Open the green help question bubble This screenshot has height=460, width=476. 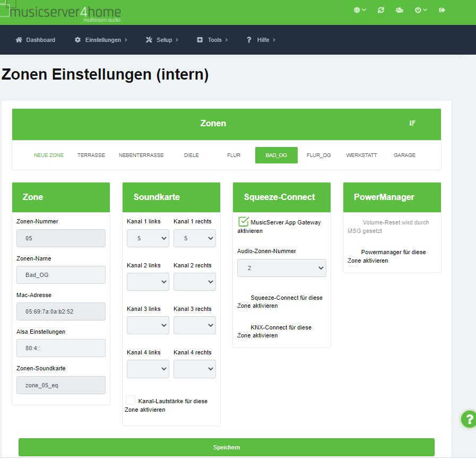pos(469,419)
